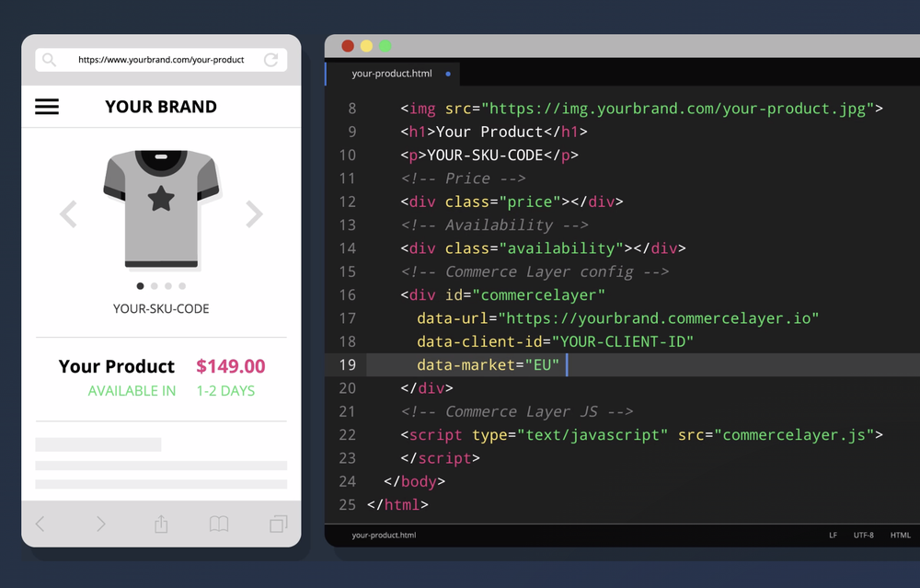The image size is (920, 588).
Task: Select the fourth carousel pagination dot
Action: click(181, 286)
